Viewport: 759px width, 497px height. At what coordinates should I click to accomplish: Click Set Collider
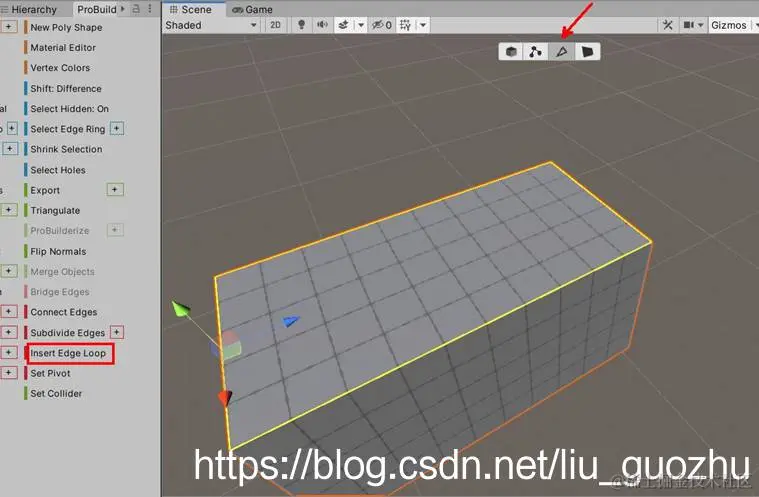coord(56,394)
